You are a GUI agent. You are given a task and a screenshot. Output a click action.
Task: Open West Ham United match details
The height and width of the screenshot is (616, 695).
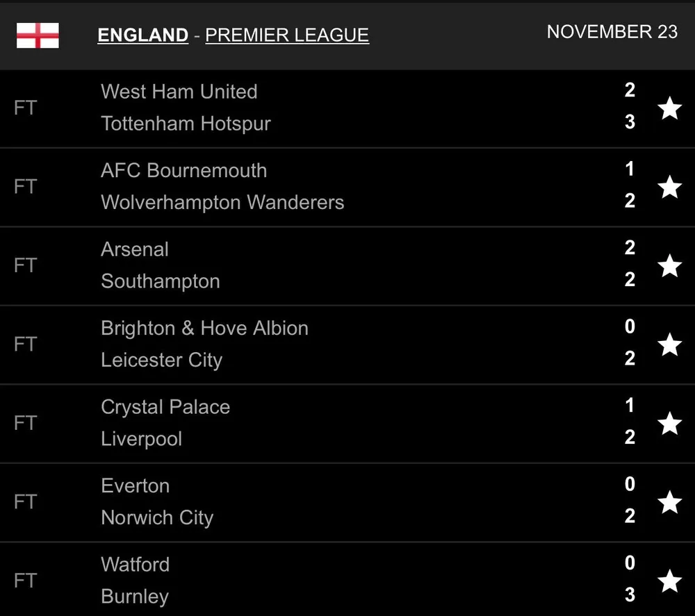pyautogui.click(x=179, y=92)
